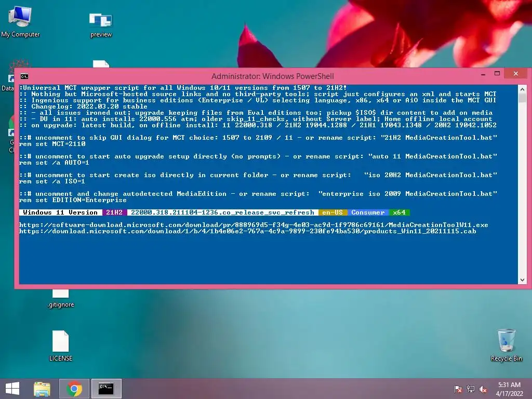Click the green x64 tag

pos(399,212)
